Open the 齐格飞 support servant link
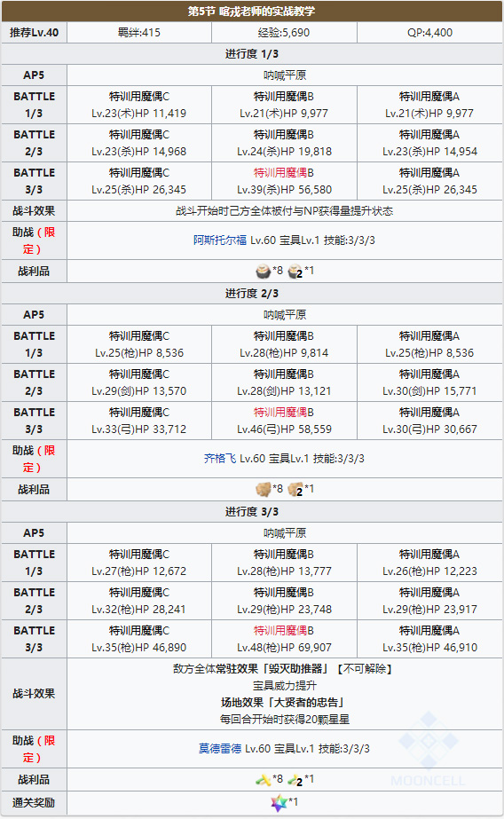This screenshot has height=819, width=504. click(220, 459)
